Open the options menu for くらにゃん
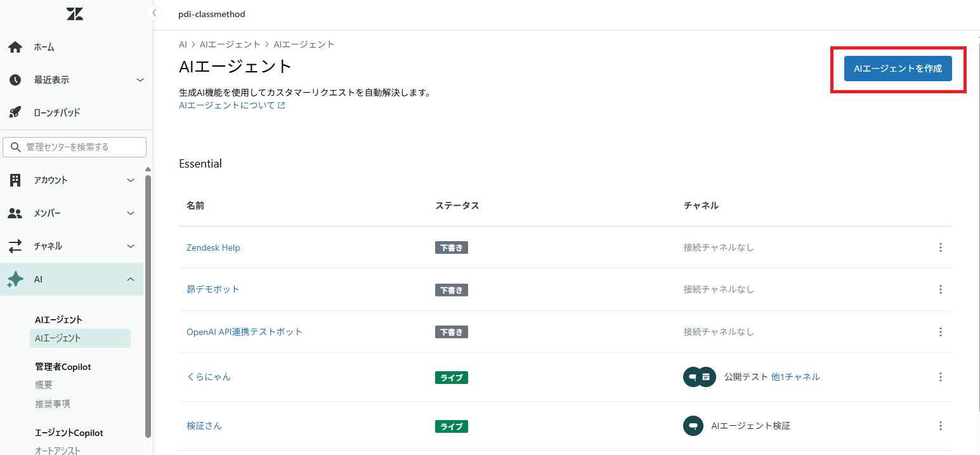 (941, 376)
